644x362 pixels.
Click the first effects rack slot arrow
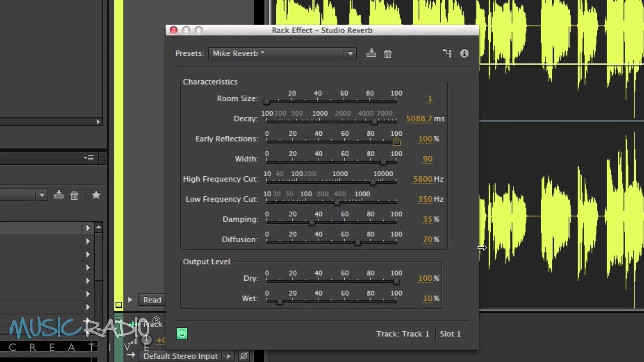click(88, 228)
